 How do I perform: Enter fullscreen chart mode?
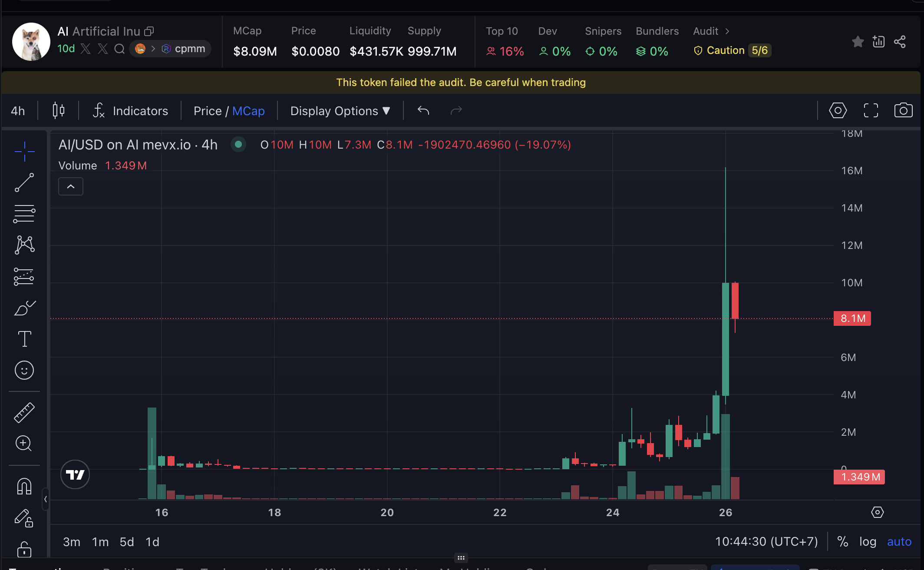click(871, 110)
